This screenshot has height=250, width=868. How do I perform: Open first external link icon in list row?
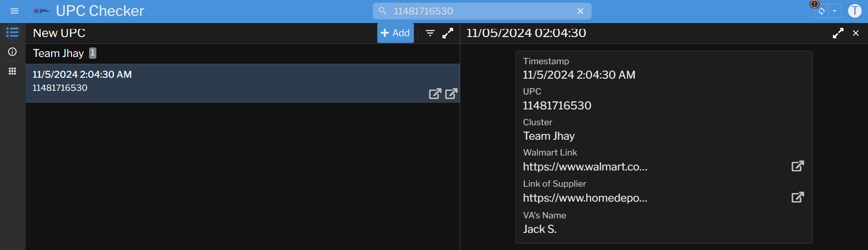(435, 94)
